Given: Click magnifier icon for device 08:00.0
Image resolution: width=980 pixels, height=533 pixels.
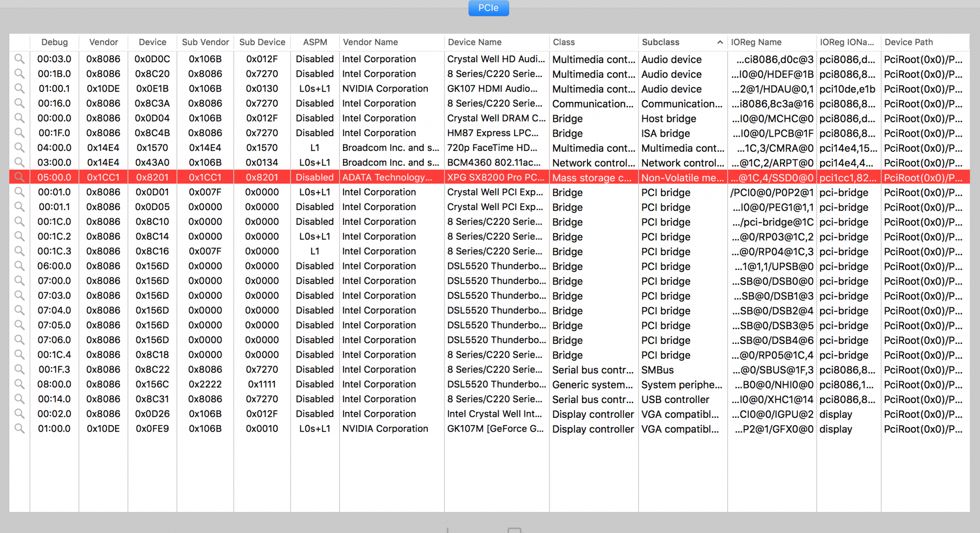Looking at the screenshot, I should (19, 384).
